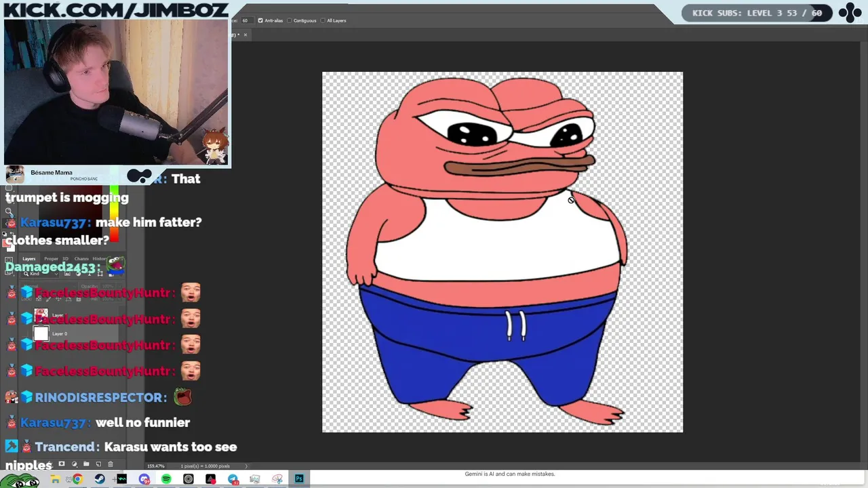Viewport: 868px width, 488px height.
Task: Open Photoshop from the taskbar
Action: (299, 479)
